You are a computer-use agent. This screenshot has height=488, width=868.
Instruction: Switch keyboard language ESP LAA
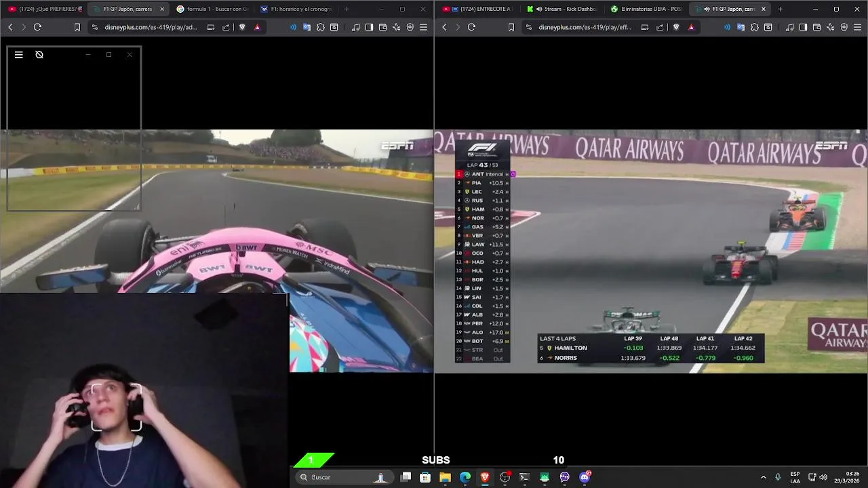pyautogui.click(x=795, y=477)
